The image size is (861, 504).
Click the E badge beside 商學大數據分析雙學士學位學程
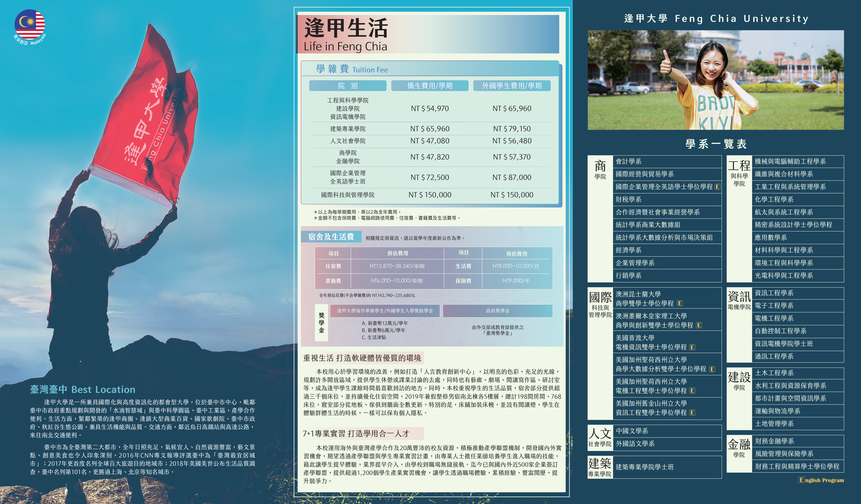[x=712, y=369]
